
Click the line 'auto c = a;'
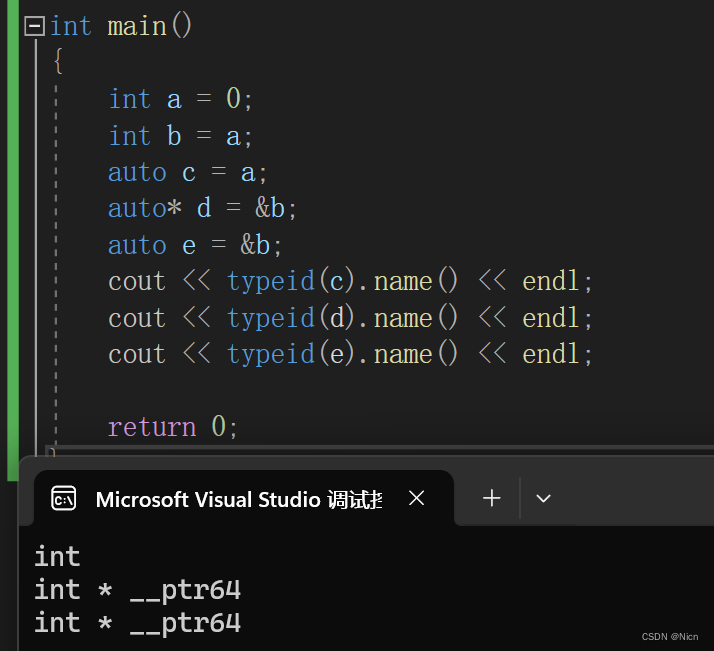pos(188,173)
